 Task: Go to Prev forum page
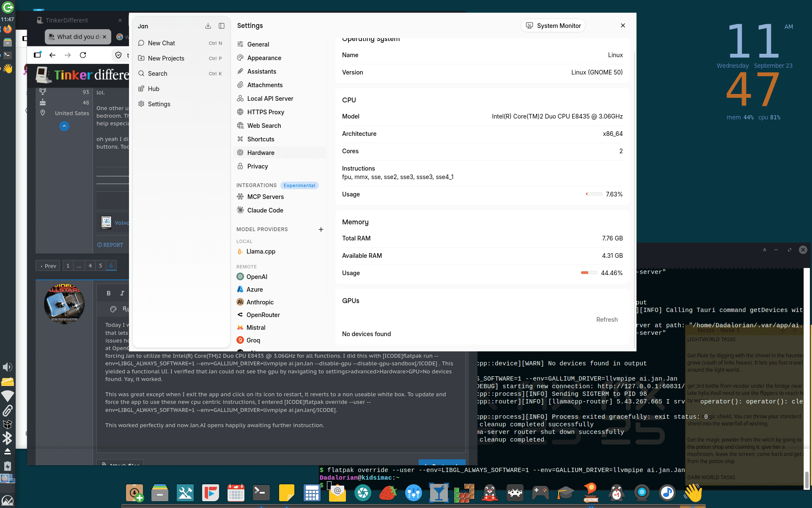tap(48, 266)
